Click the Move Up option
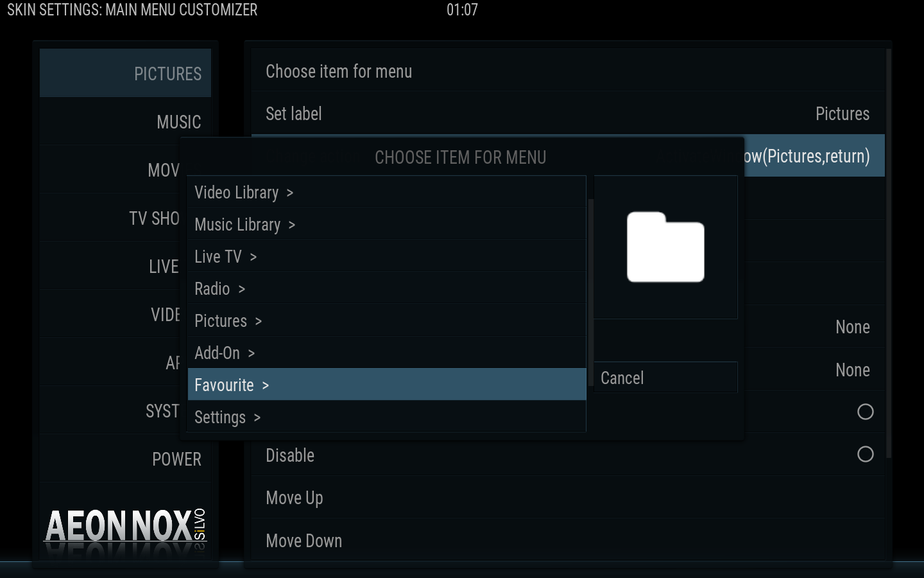The height and width of the screenshot is (578, 924). 568,498
